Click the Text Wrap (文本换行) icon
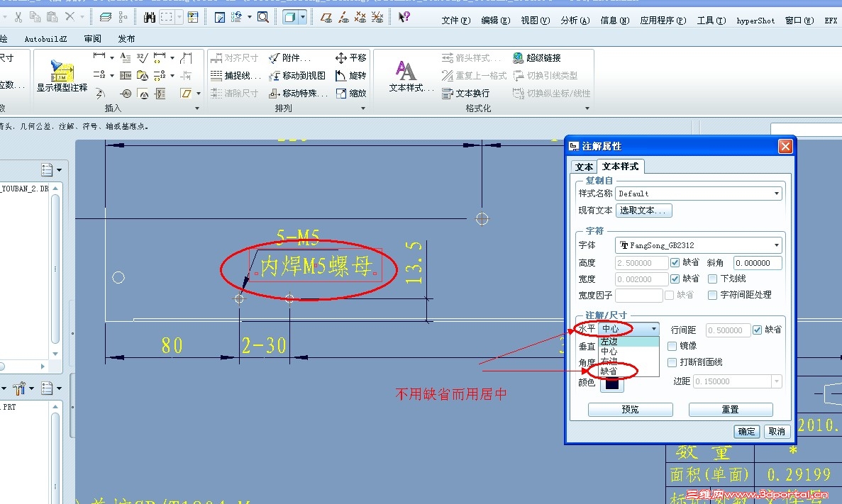Viewport: 842px width, 504px height. click(448, 94)
